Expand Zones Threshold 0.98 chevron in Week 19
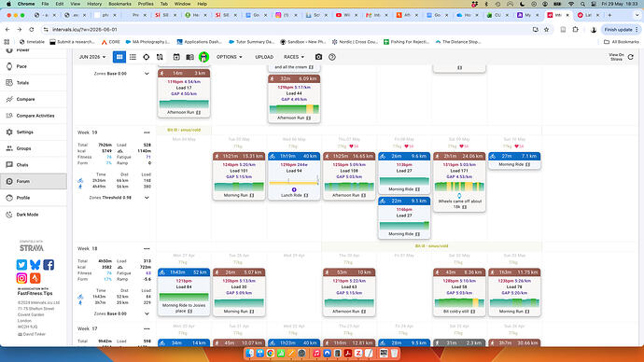Image resolution: width=644 pixels, height=362 pixels. click(x=147, y=198)
